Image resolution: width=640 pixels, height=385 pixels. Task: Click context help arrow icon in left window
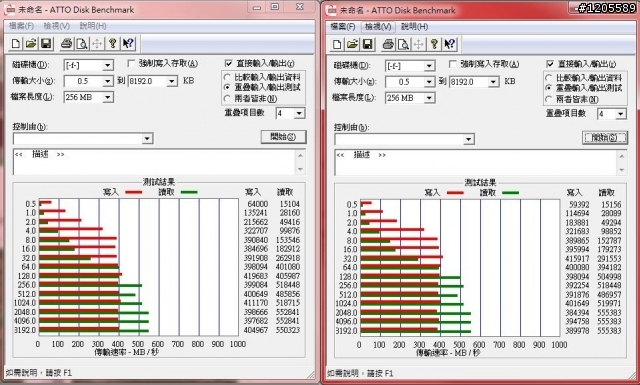(x=128, y=44)
